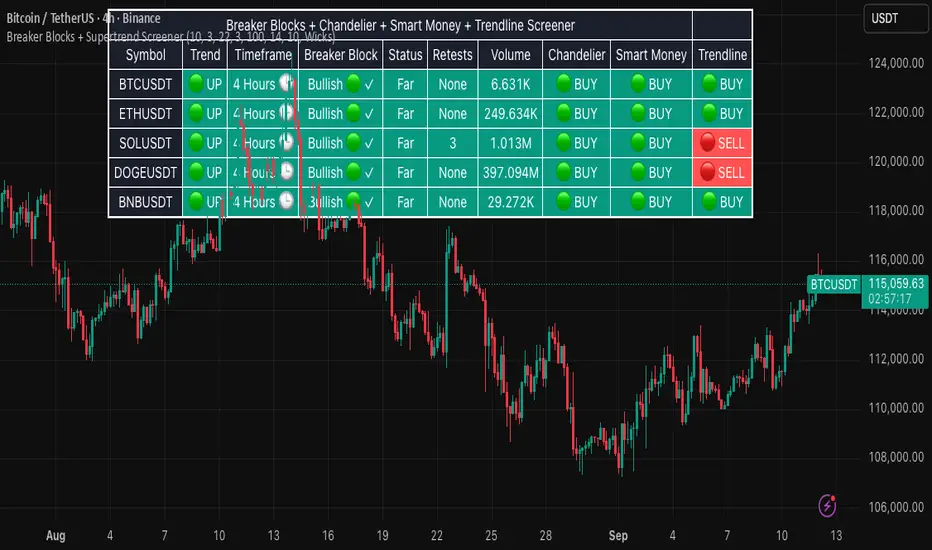This screenshot has height=550, width=932.
Task: Click the 29.272K volume value
Action: [511, 202]
